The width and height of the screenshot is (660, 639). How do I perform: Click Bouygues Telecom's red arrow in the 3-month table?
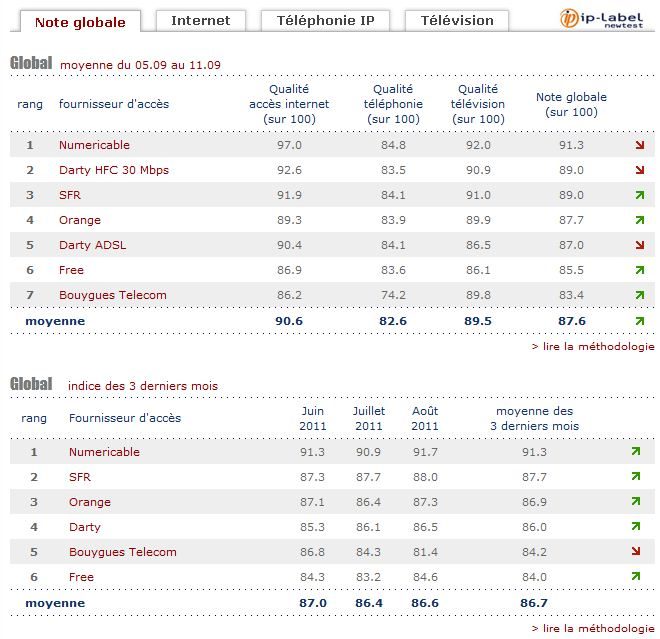(x=635, y=552)
